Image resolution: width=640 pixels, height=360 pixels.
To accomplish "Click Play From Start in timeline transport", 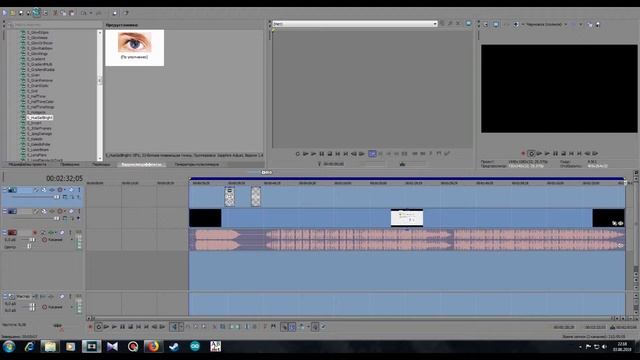I will pos(106,327).
